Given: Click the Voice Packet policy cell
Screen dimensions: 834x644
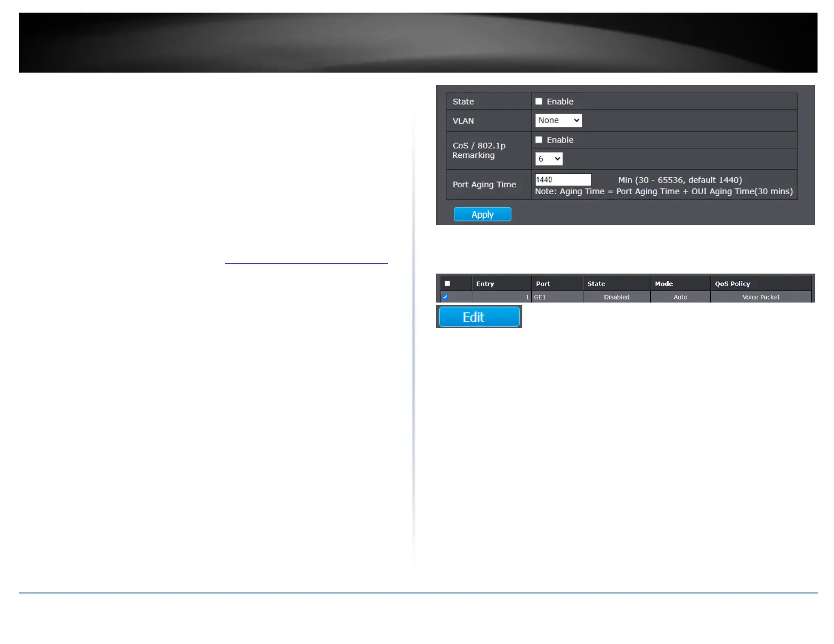Looking at the screenshot, I should [761, 297].
